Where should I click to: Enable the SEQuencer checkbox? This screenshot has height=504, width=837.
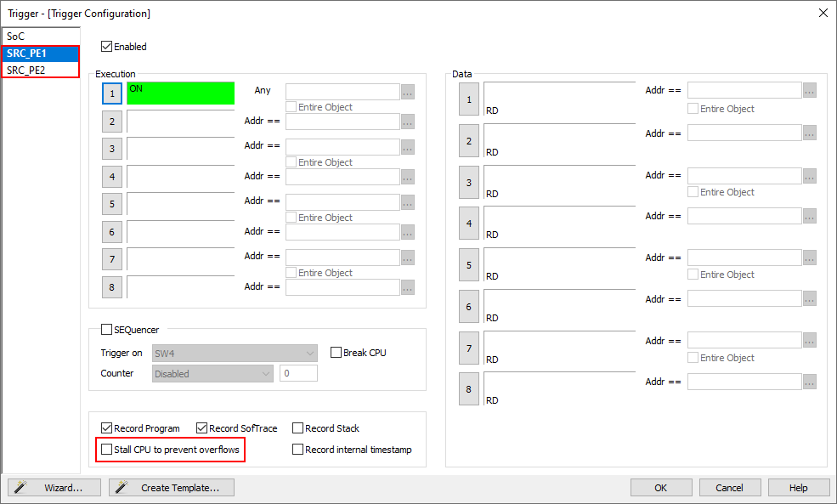coord(107,330)
